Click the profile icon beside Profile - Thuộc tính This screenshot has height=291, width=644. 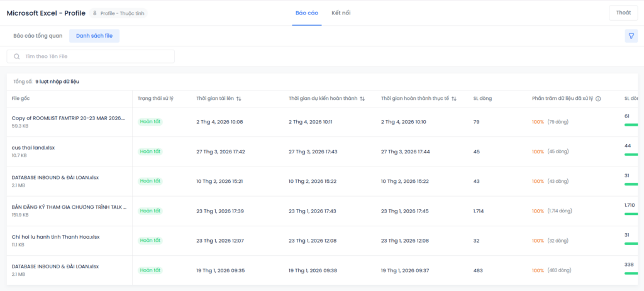pos(95,13)
